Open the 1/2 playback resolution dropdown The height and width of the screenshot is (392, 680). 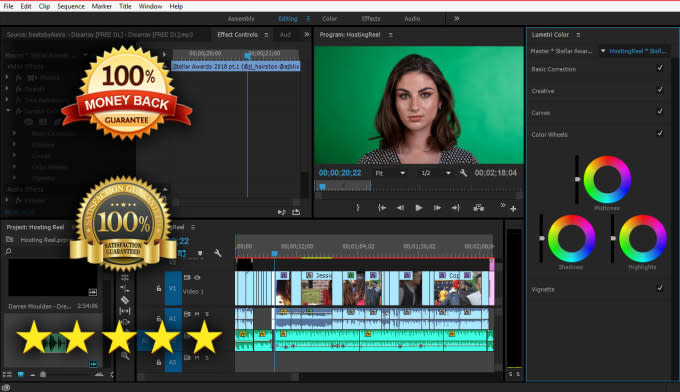coord(448,173)
